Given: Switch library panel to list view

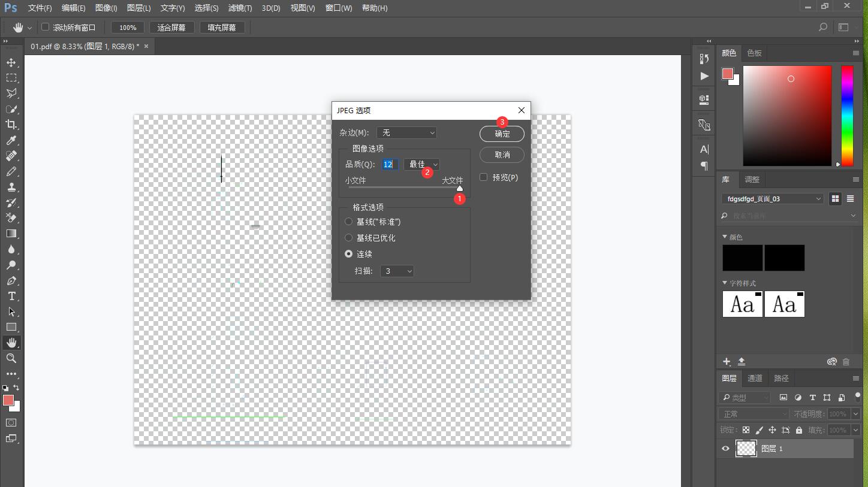Looking at the screenshot, I should [850, 199].
